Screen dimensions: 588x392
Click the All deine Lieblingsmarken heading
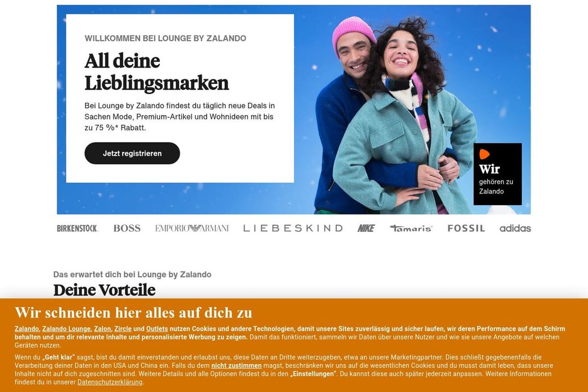157,72
